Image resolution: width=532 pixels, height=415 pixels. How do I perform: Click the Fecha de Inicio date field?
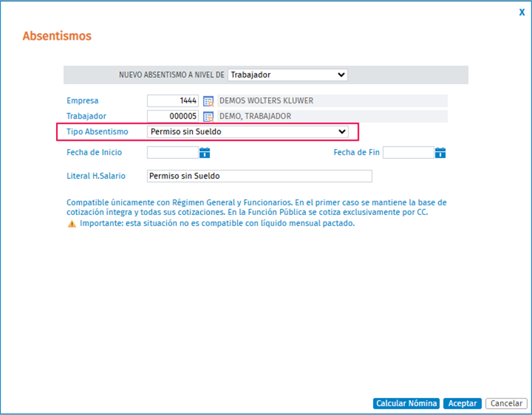pyautogui.click(x=173, y=152)
